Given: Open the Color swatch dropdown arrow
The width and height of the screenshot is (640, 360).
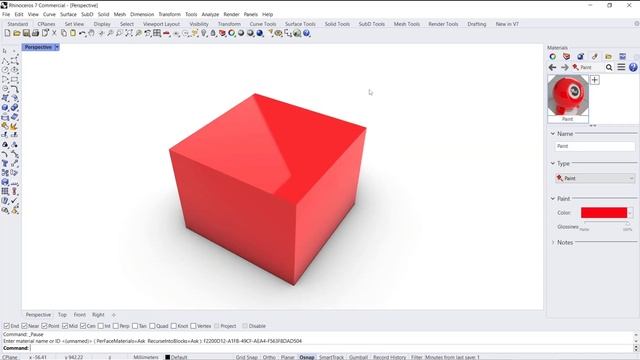Looking at the screenshot, I should click(x=631, y=213).
